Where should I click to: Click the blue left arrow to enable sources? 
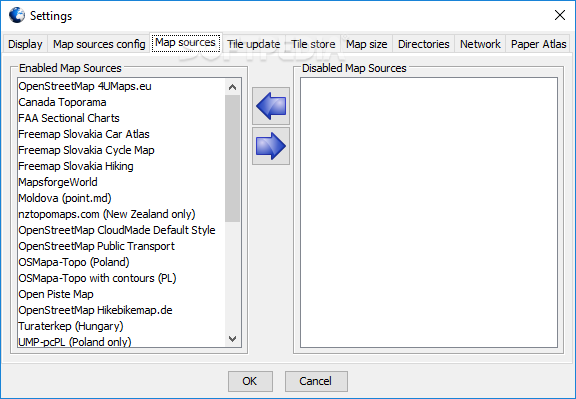271,106
